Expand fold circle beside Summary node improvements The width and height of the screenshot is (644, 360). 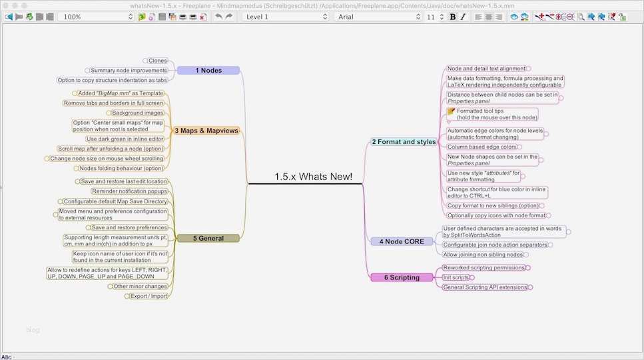(x=87, y=71)
